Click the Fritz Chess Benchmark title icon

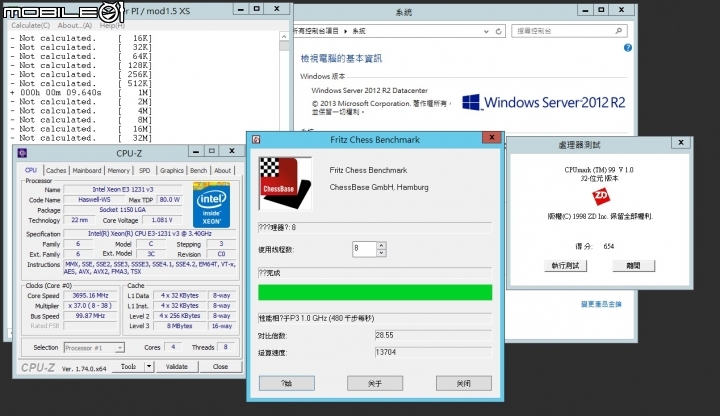(x=256, y=139)
